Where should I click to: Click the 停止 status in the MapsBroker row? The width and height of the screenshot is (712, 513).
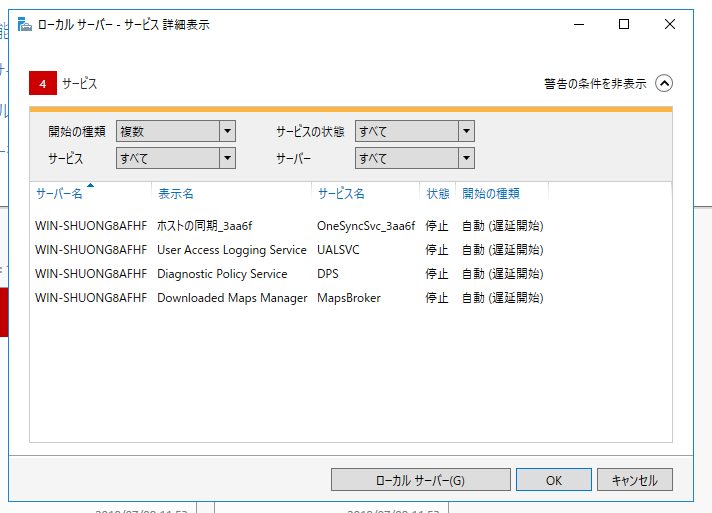[437, 298]
